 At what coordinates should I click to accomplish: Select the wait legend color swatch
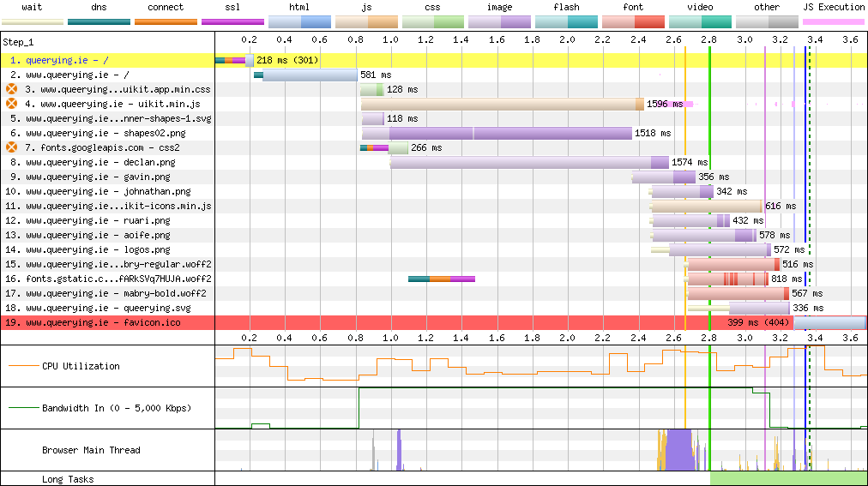coord(33,22)
